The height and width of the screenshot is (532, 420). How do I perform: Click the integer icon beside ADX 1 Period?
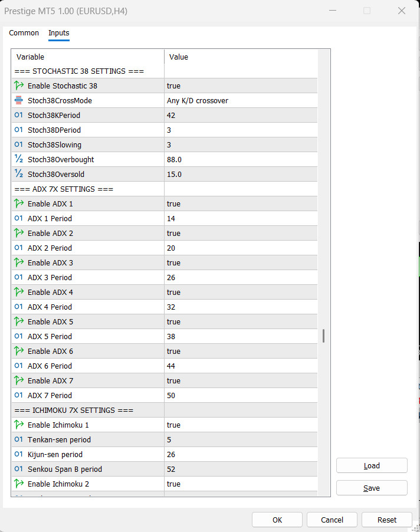pos(19,218)
